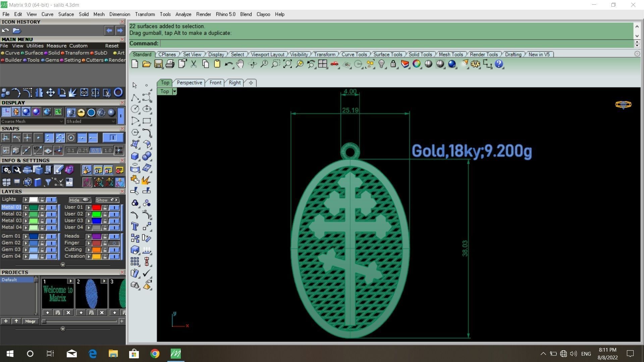Click the Rectangular Array icon
Screen dimensions: 644x362
tap(135, 261)
